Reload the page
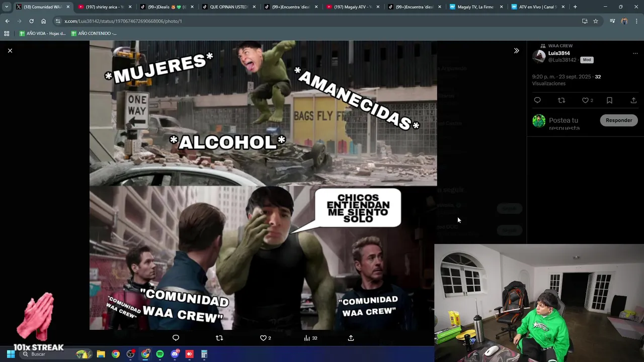Image resolution: width=644 pixels, height=362 pixels. [31, 21]
